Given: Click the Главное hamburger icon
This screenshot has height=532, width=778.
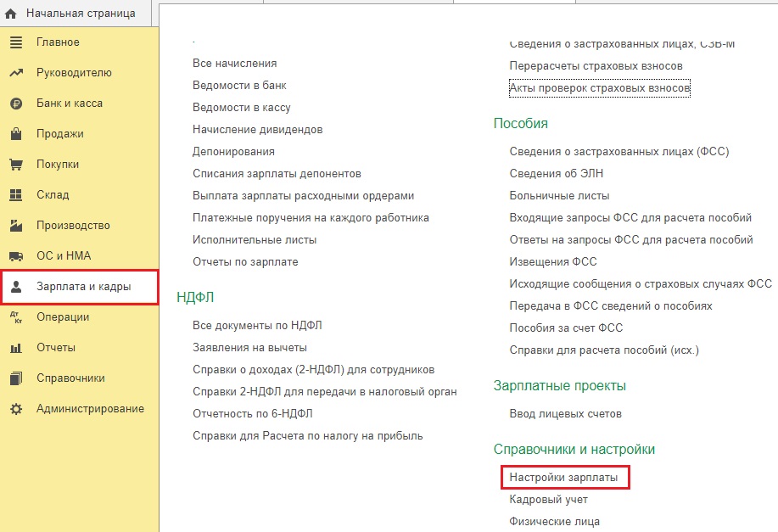Looking at the screenshot, I should [16, 42].
